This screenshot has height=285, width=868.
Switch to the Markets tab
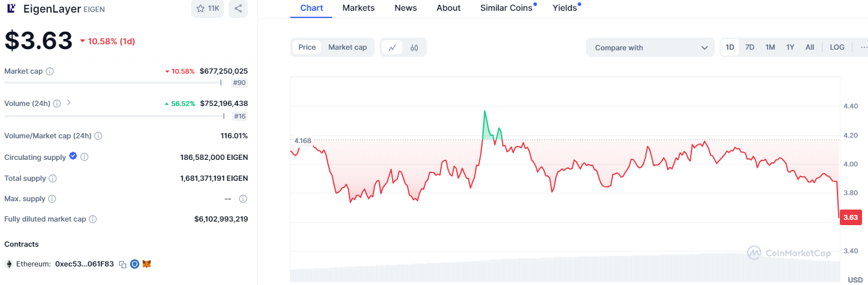coord(359,8)
